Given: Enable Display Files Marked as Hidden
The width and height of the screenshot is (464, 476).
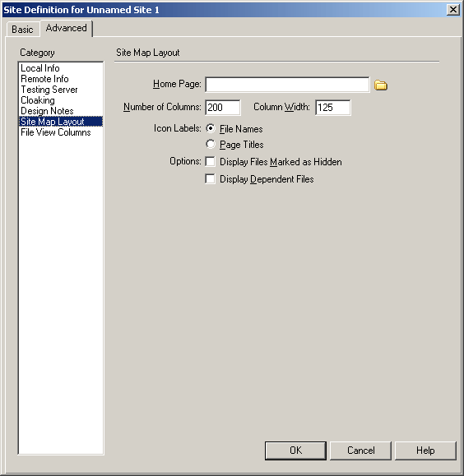Looking at the screenshot, I should click(x=211, y=161).
